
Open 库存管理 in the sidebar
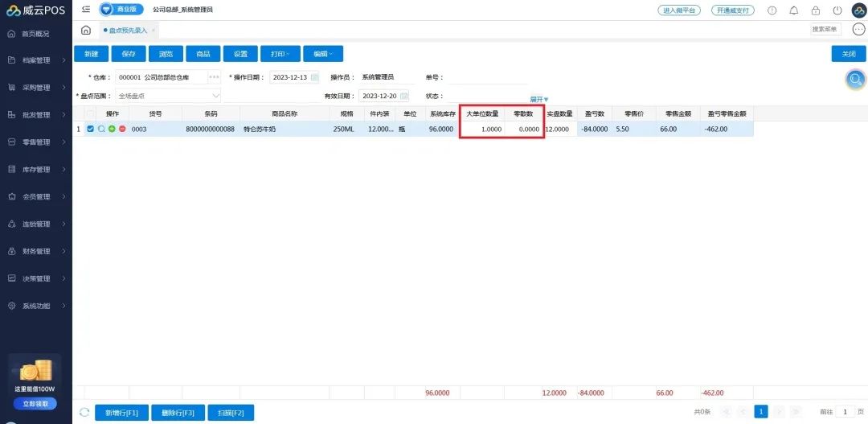pos(36,170)
